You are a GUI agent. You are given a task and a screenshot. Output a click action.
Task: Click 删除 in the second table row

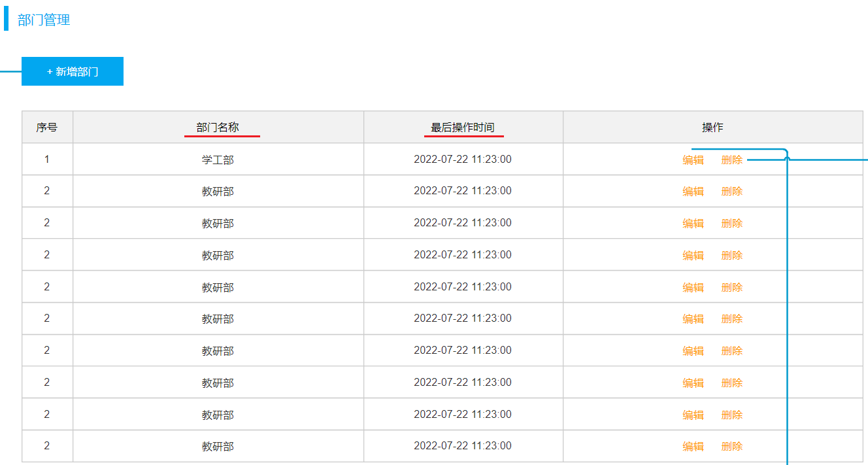click(x=732, y=192)
